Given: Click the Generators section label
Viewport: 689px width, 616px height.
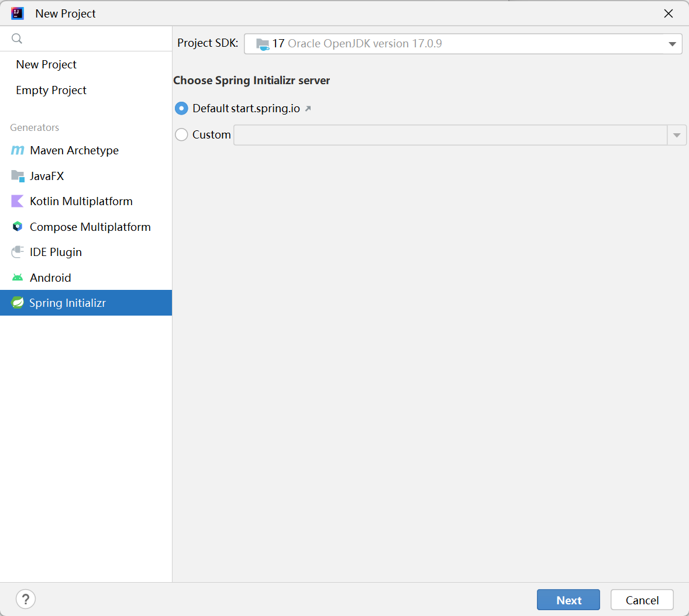Looking at the screenshot, I should (x=35, y=127).
